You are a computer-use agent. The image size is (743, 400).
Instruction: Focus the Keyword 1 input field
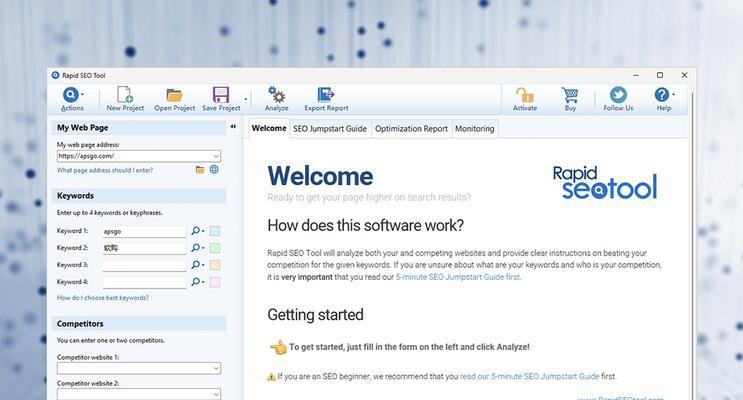(x=144, y=231)
